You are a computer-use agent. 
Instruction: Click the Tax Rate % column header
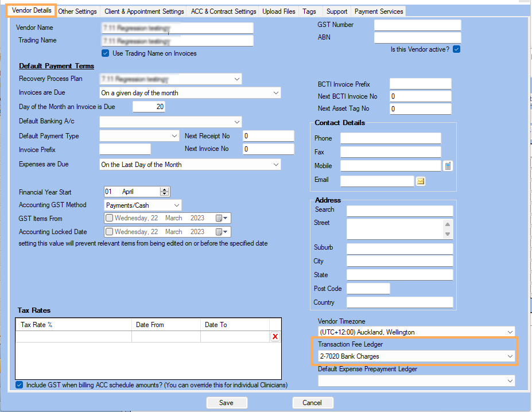(73, 325)
